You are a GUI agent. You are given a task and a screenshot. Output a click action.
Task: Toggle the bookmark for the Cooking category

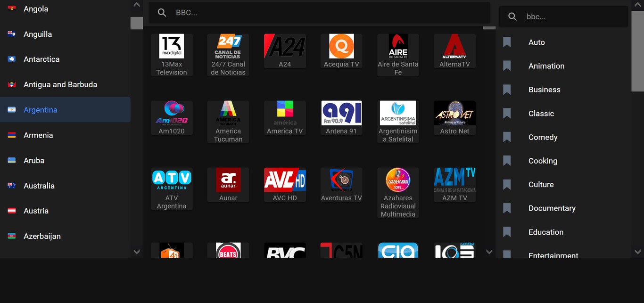(x=507, y=160)
